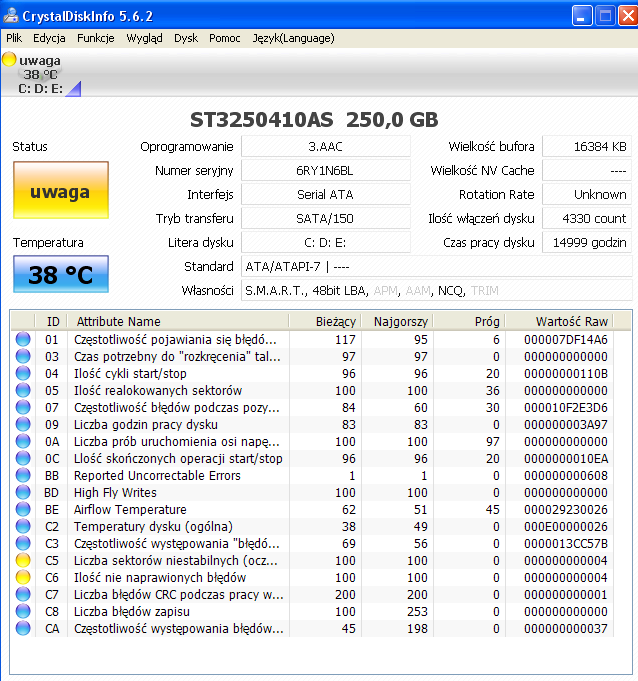Viewport: 638px width, 681px height.
Task: Click the CrystalDiskInfo title bar app icon
Action: pyautogui.click(x=10, y=15)
